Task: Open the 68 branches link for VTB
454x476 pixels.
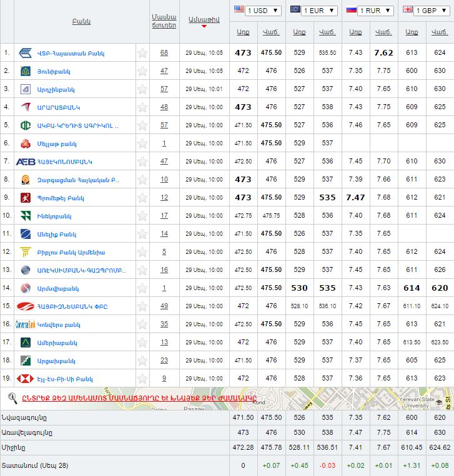Action: (164, 53)
